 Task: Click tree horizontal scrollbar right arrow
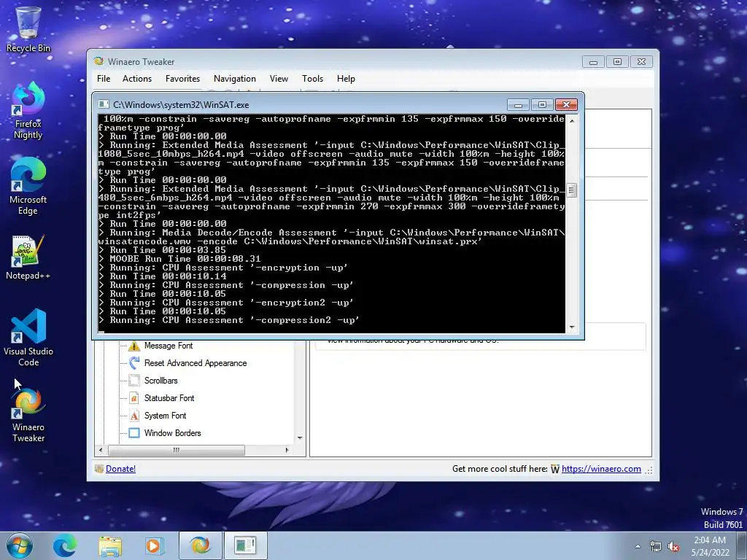(287, 450)
